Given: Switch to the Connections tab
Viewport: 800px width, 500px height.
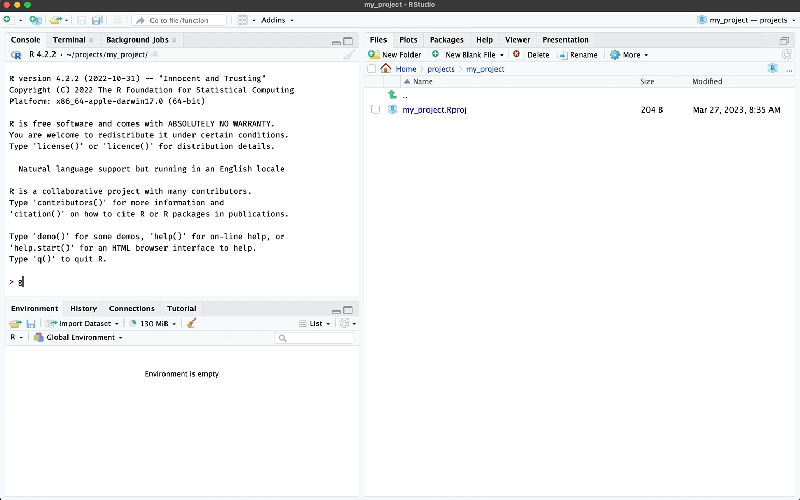Looking at the screenshot, I should (x=132, y=308).
